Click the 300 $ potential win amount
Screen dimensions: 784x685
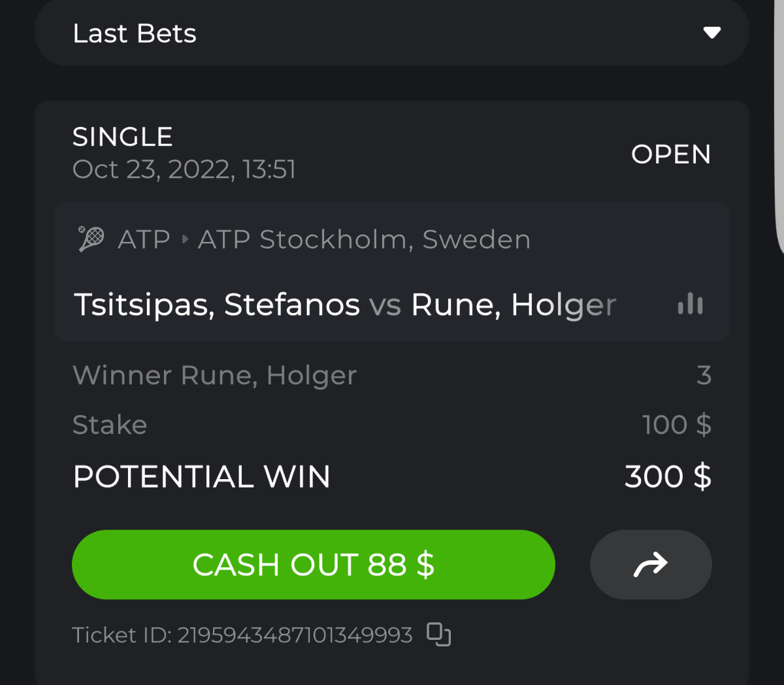pos(668,476)
